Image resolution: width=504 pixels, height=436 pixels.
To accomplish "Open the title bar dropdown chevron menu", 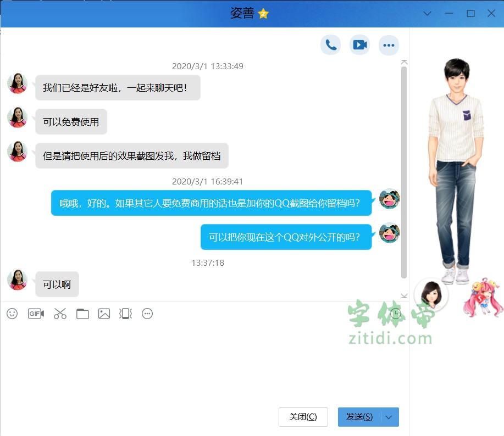I will point(427,14).
